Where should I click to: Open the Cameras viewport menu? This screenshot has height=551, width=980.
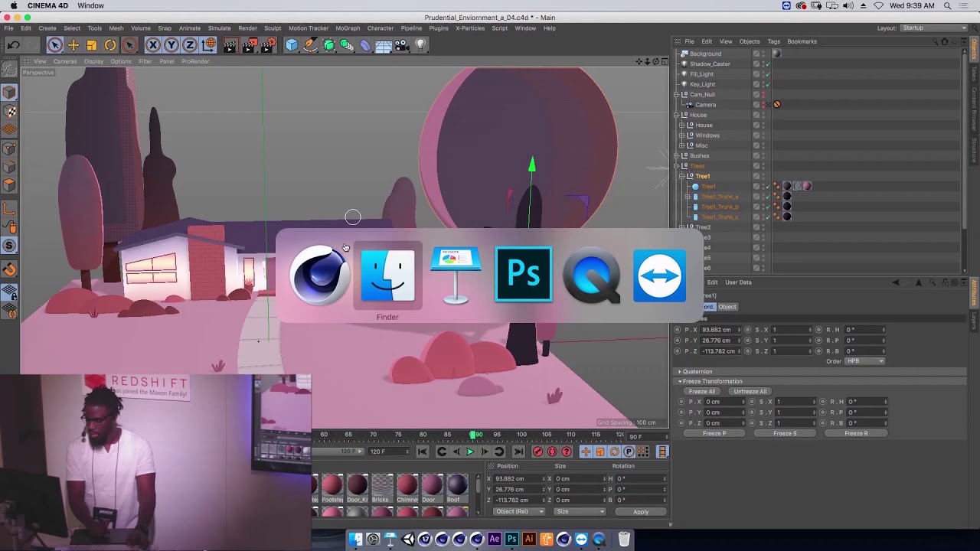pos(65,61)
